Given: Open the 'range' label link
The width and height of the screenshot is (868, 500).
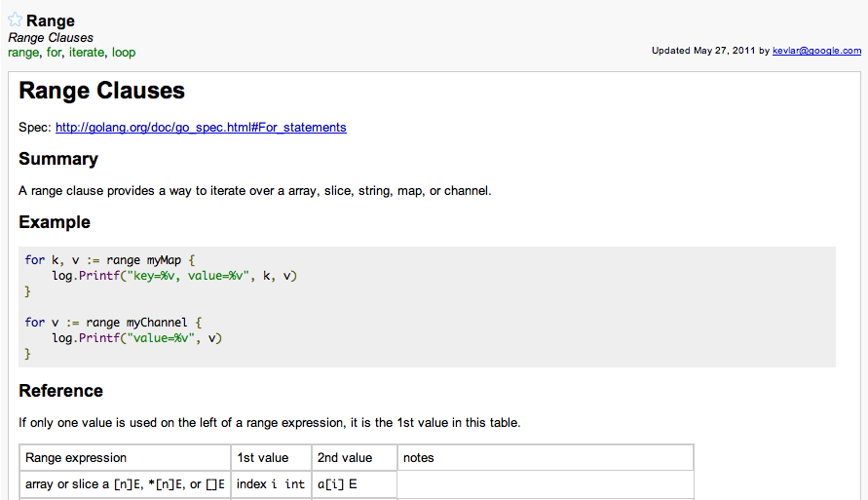Looking at the screenshot, I should 23,53.
